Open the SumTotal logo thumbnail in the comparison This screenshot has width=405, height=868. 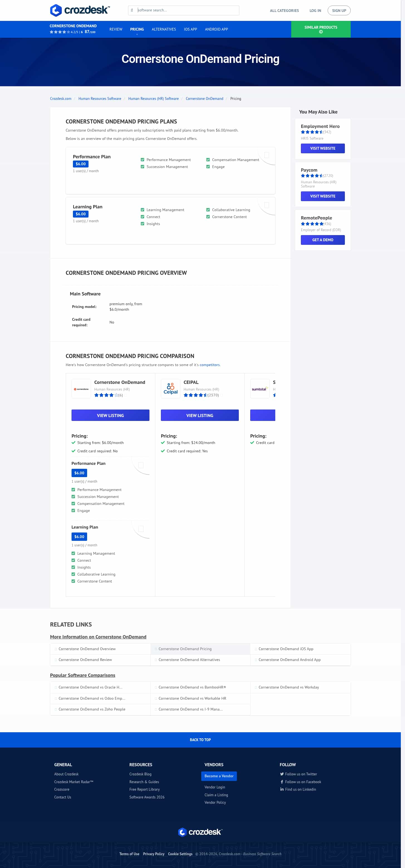[x=260, y=389]
